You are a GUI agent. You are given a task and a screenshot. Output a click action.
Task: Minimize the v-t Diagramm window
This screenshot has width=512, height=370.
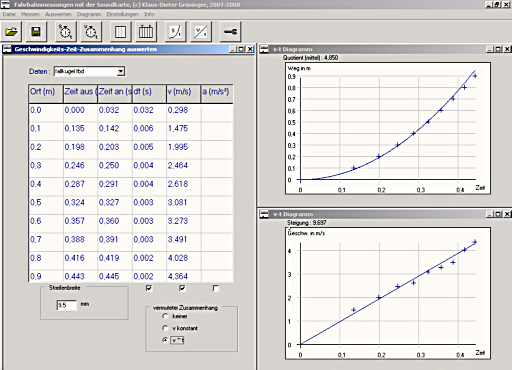490,214
